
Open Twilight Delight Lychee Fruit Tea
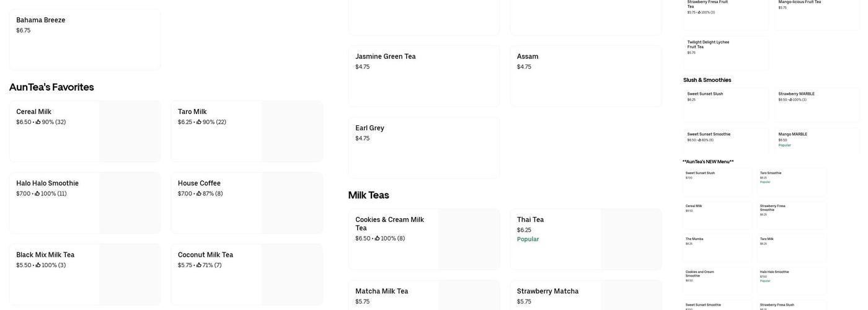(725, 53)
